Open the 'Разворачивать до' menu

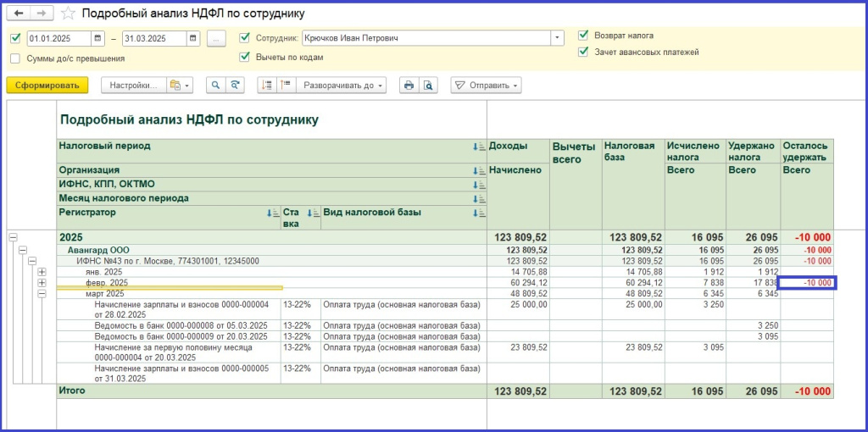pos(343,85)
